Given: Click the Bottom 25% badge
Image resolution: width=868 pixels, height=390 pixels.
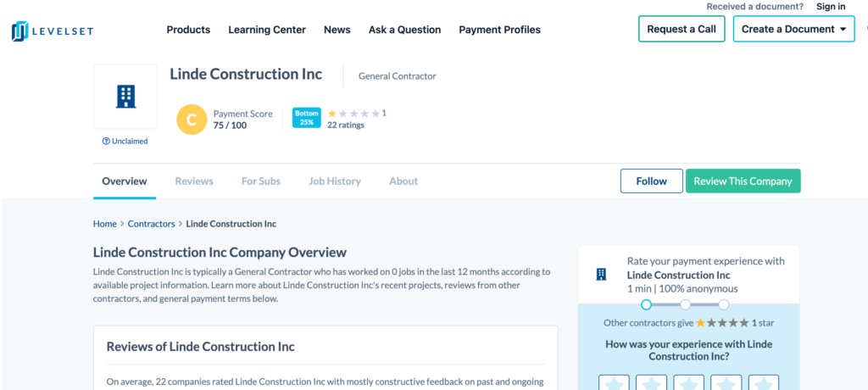Looking at the screenshot, I should [306, 118].
